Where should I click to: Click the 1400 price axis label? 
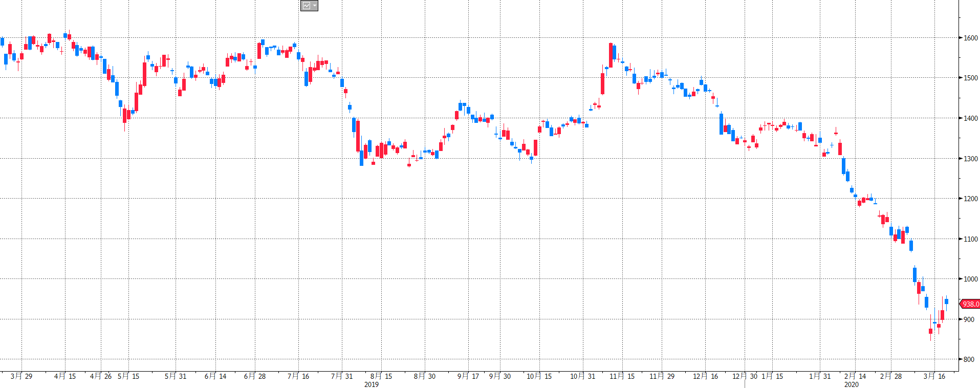point(970,118)
